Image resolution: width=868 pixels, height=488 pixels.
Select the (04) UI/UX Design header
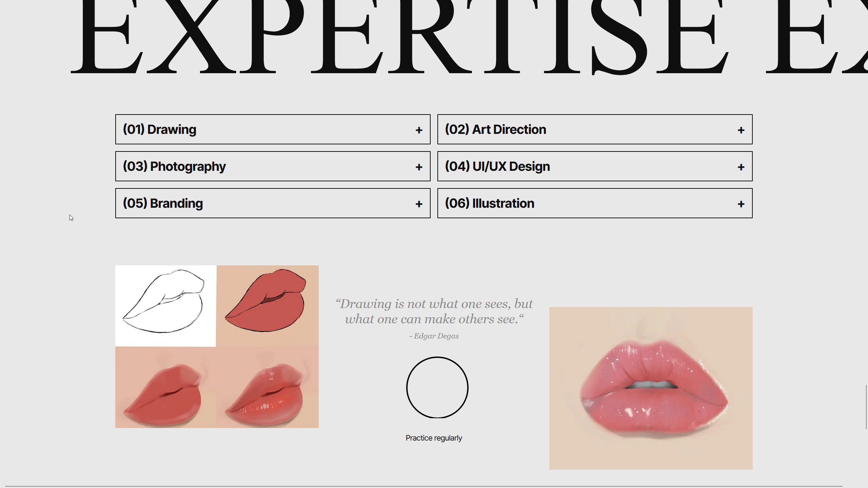click(x=498, y=166)
